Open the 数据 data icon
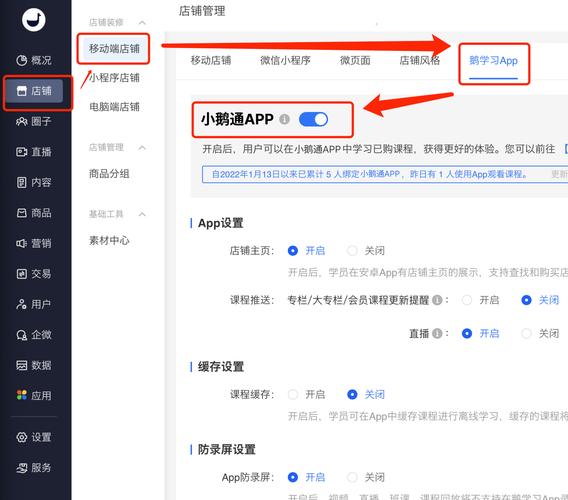Image resolution: width=568 pixels, height=500 pixels. pos(22,365)
